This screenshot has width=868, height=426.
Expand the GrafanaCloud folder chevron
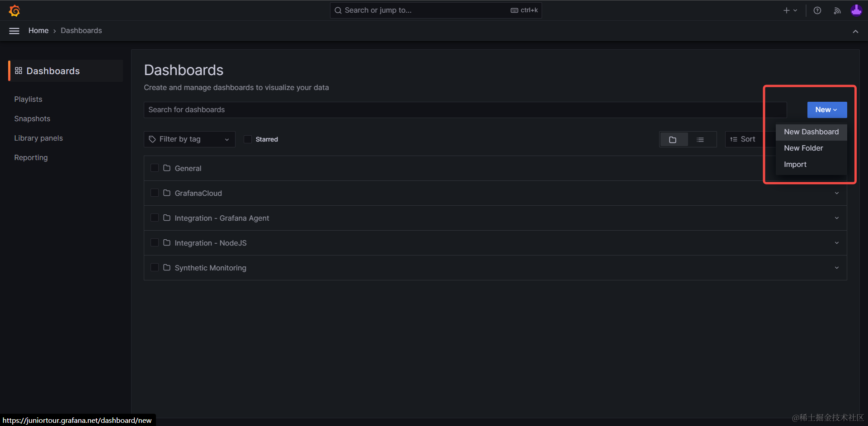[x=836, y=193]
